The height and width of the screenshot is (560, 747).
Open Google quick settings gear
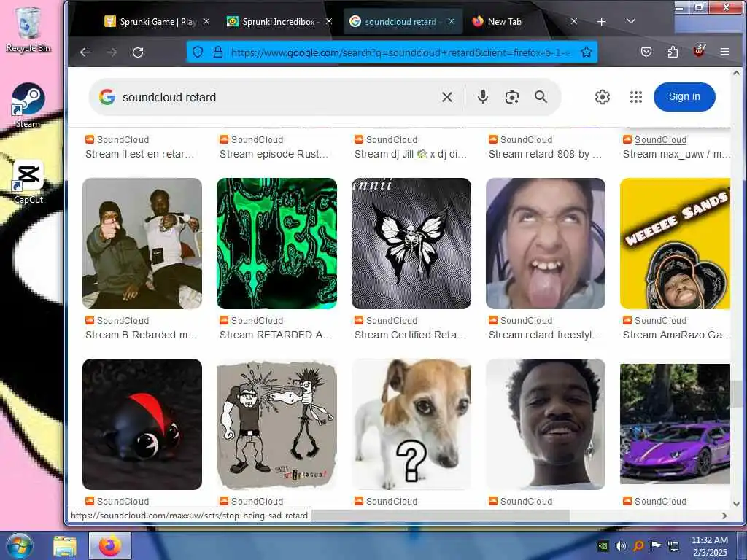tap(602, 97)
